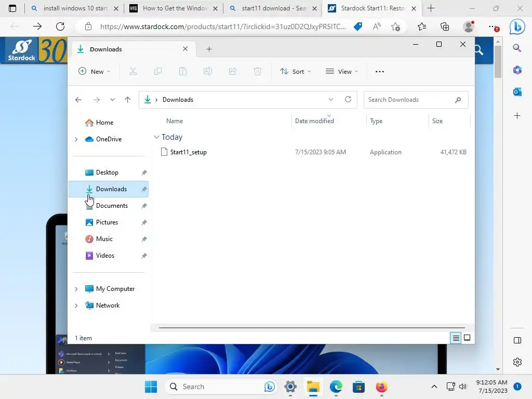Open Pictures in navigation pane
Viewport: 532px width, 399px height.
(x=107, y=222)
